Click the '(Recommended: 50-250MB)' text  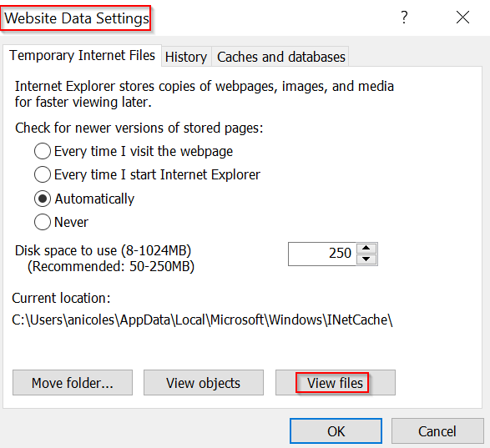(x=111, y=266)
